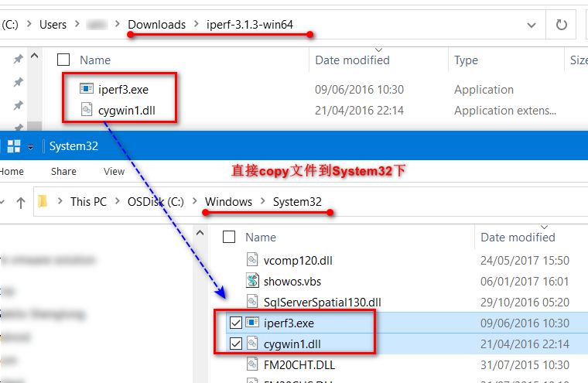Sort by the Type column header
Screen dimensions: 588x383
click(x=466, y=60)
